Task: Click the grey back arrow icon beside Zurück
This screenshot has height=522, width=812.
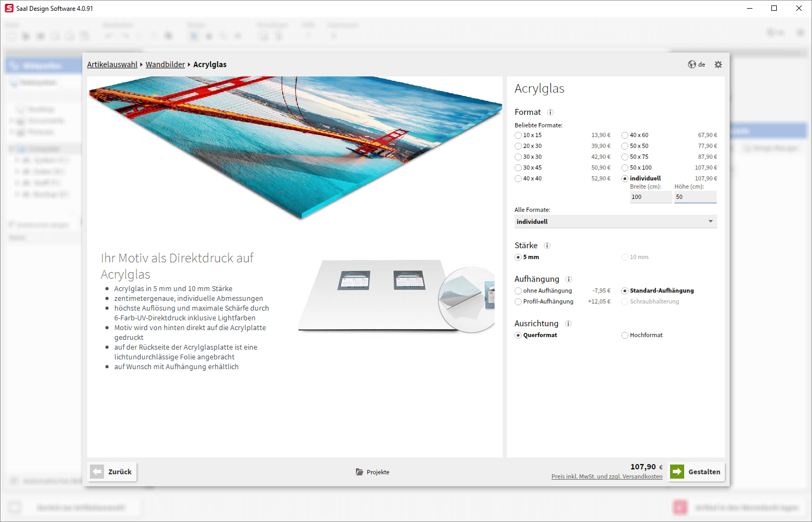Action: (97, 472)
